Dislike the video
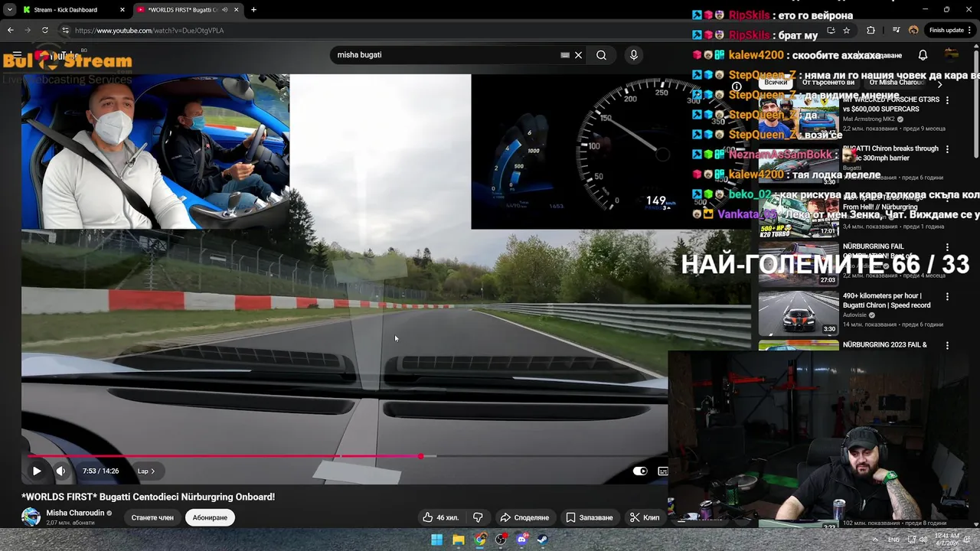Image resolution: width=980 pixels, height=551 pixels. click(x=478, y=518)
